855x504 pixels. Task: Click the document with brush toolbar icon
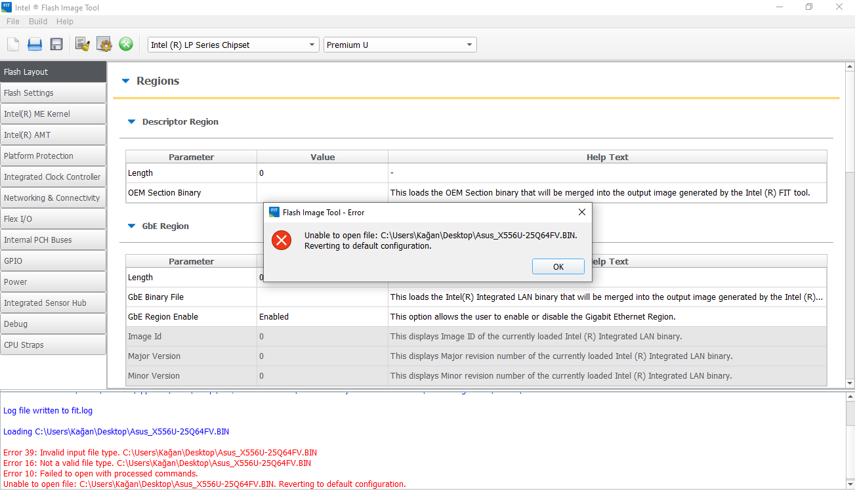(x=83, y=45)
